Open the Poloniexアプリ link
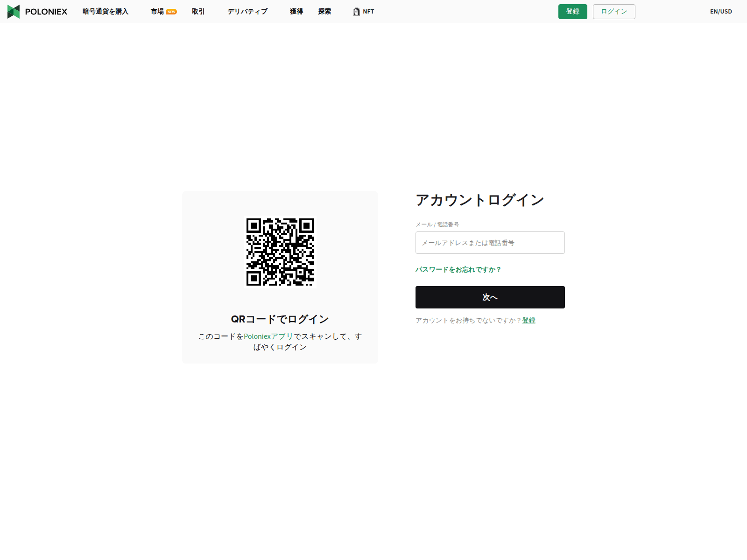 (268, 336)
